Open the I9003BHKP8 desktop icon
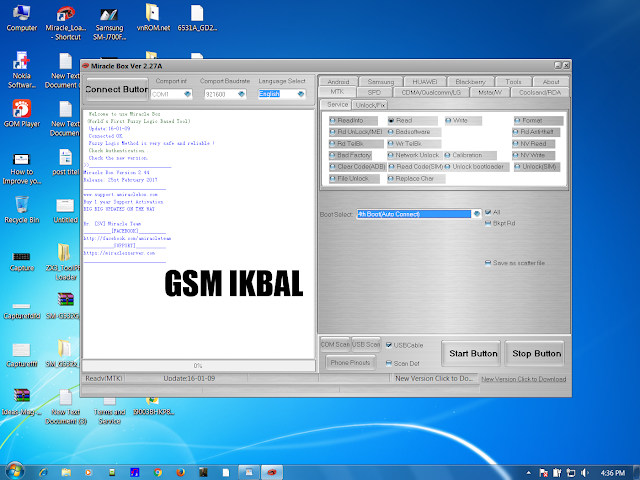This screenshot has height=480, width=640. [x=153, y=407]
